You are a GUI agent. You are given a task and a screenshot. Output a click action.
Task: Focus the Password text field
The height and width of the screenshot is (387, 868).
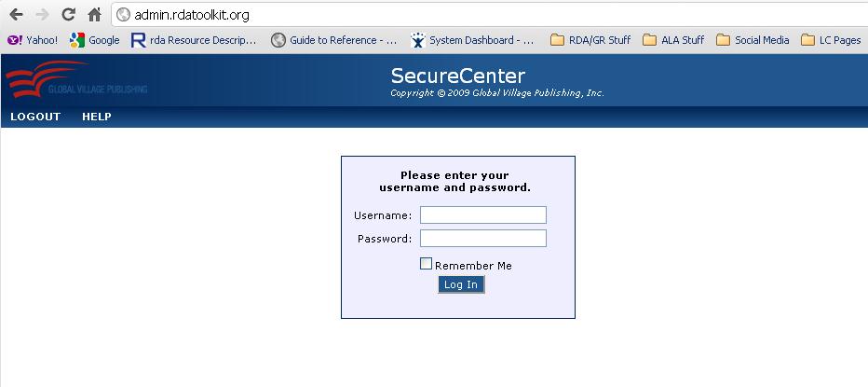click(483, 239)
